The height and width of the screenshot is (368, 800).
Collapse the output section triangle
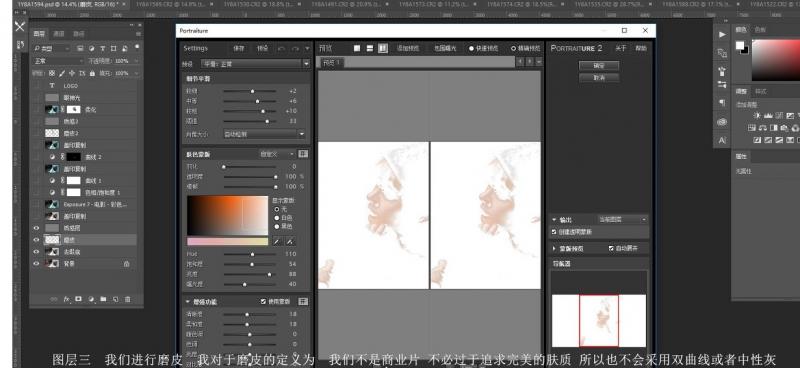pyautogui.click(x=555, y=219)
